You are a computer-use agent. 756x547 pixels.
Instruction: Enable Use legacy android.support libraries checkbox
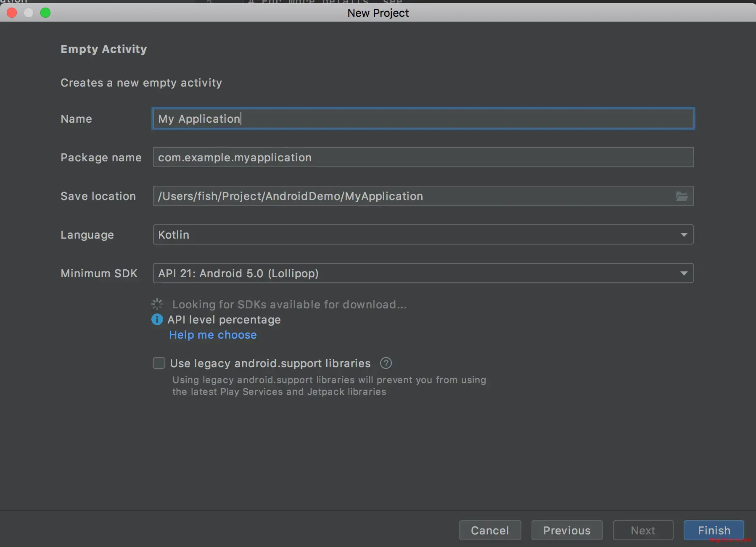point(159,363)
